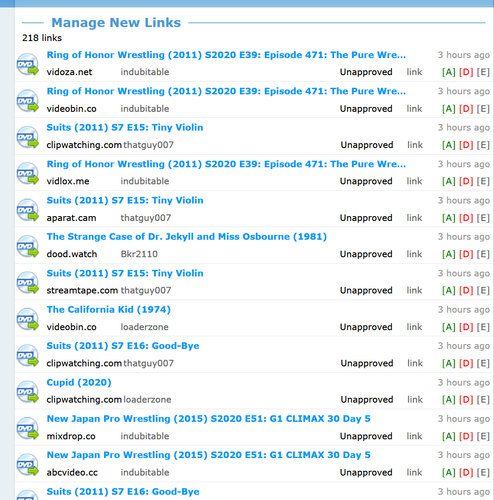The image size is (494, 500).
Task: Delete the Cupid (2020) link with [D]
Action: tap(466, 400)
